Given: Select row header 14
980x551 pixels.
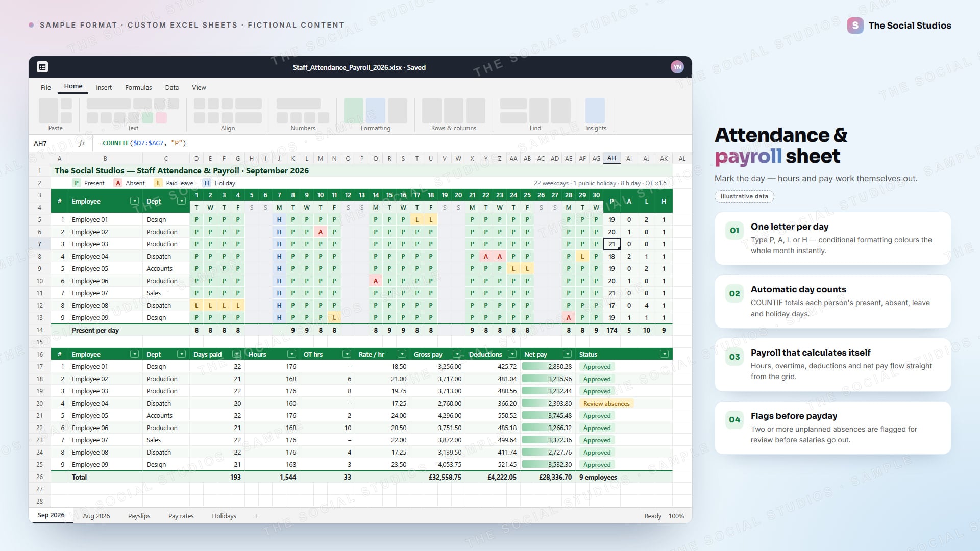Looking at the screenshot, I should [x=39, y=330].
